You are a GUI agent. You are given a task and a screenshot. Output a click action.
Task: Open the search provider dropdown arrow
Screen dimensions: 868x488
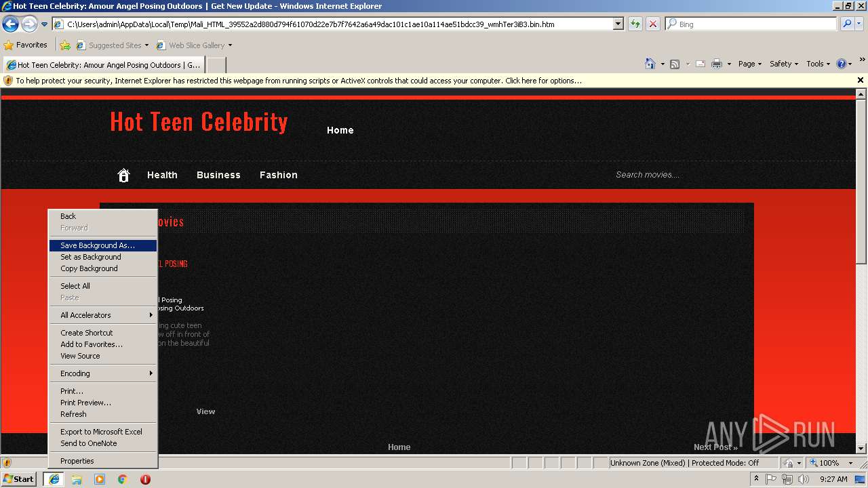[x=859, y=24]
